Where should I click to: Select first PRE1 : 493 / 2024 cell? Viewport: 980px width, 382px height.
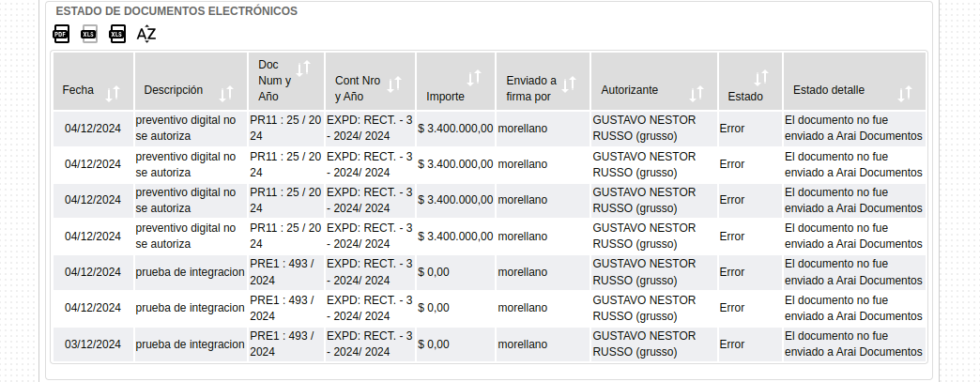pos(286,272)
